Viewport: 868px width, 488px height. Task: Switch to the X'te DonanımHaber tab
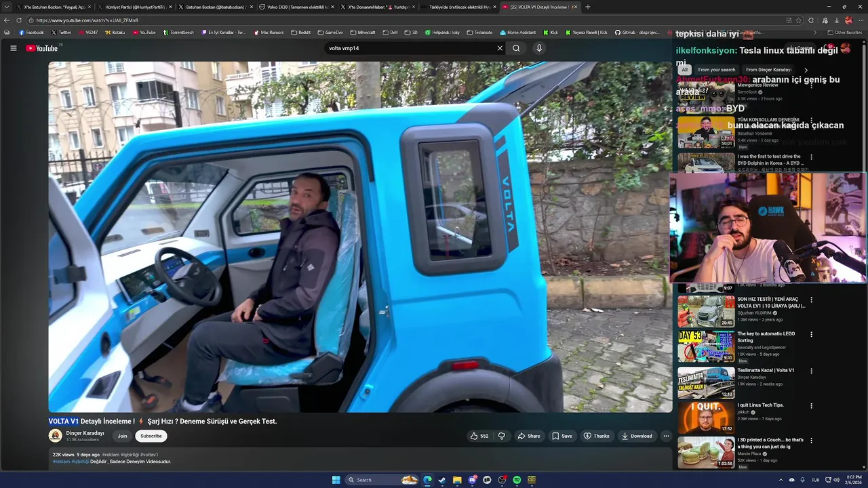click(x=378, y=7)
